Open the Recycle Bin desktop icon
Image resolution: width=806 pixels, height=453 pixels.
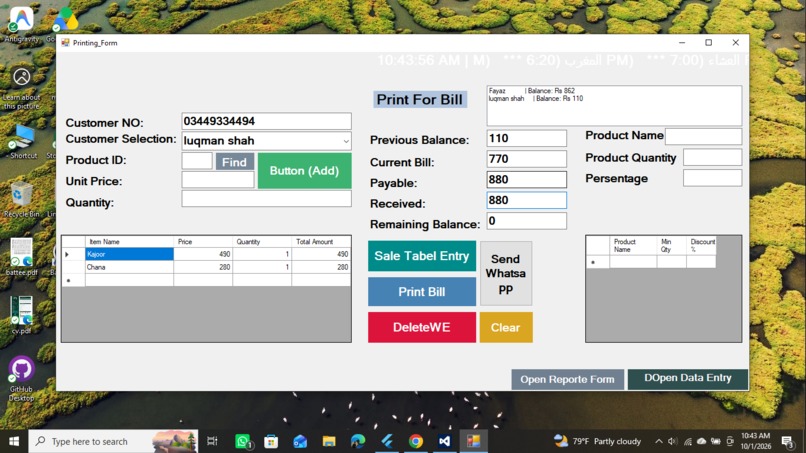[21, 198]
